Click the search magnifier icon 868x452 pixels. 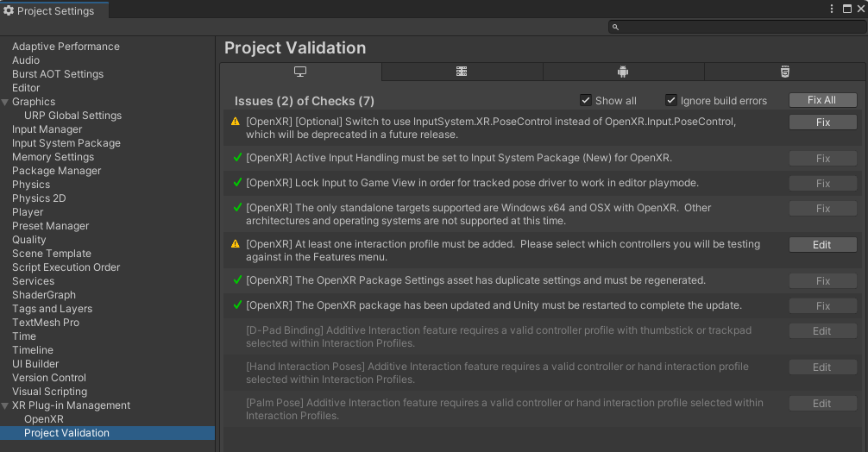tap(615, 27)
